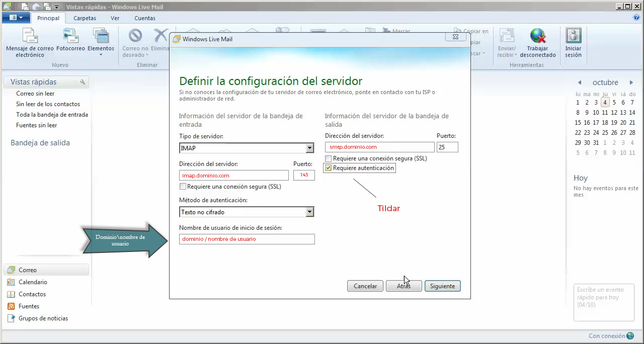This screenshot has height=344, width=644.
Task: Switch to the Cuentas tab
Action: click(145, 18)
